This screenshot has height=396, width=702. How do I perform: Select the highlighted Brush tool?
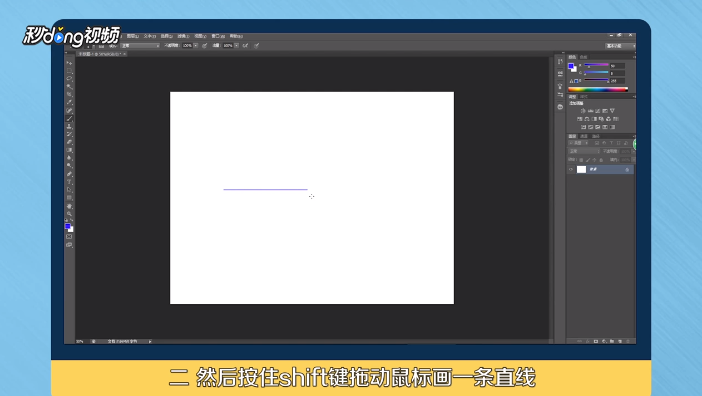[x=69, y=118]
